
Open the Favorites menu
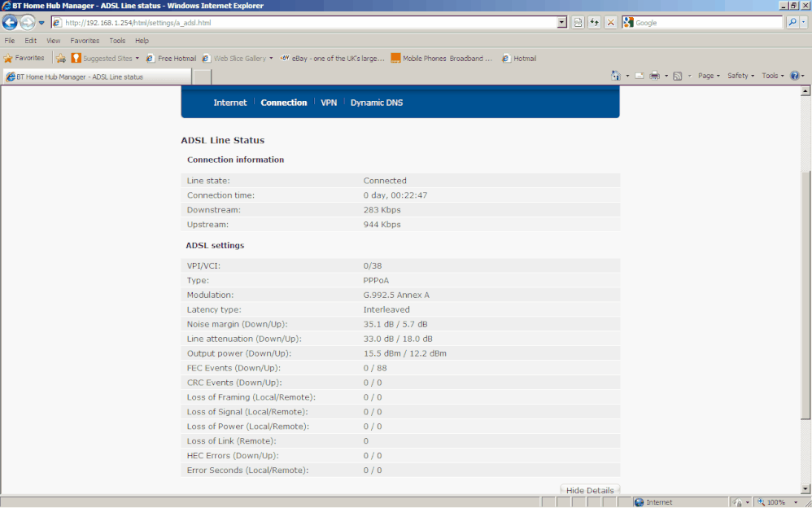(x=85, y=41)
